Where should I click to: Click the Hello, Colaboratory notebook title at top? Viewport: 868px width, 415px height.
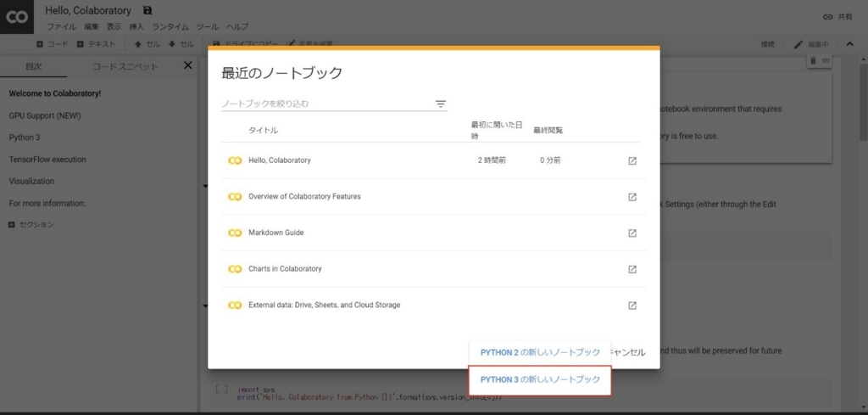[88, 10]
